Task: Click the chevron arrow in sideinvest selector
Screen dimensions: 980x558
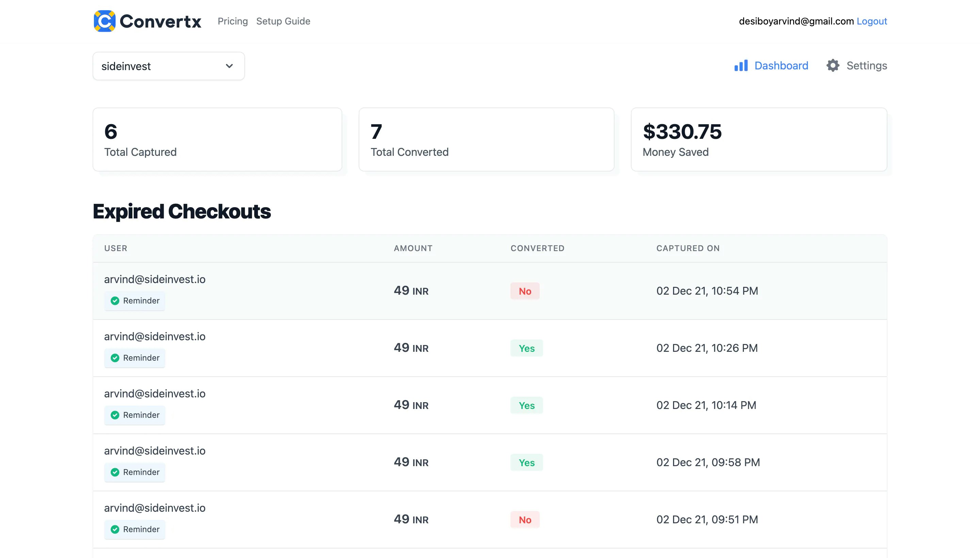Action: point(229,66)
